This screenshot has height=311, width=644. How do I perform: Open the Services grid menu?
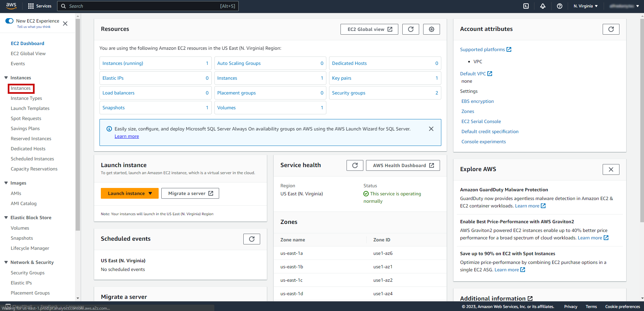(x=40, y=6)
